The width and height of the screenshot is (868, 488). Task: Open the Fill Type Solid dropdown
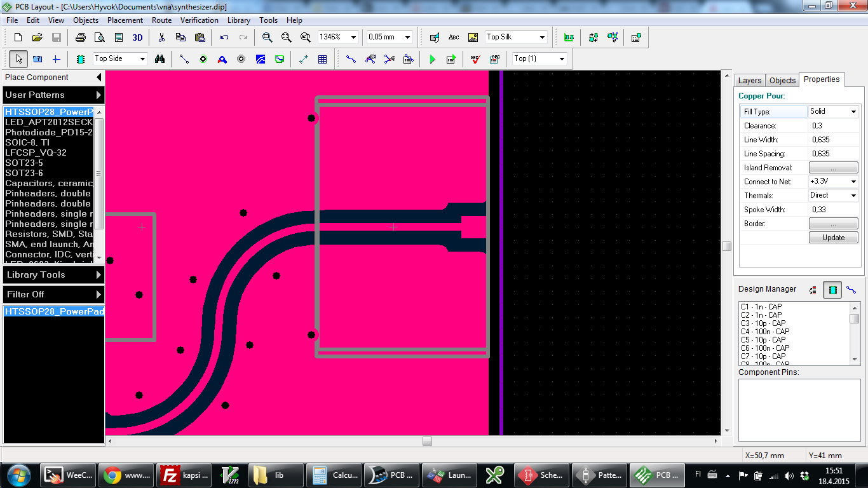(853, 112)
